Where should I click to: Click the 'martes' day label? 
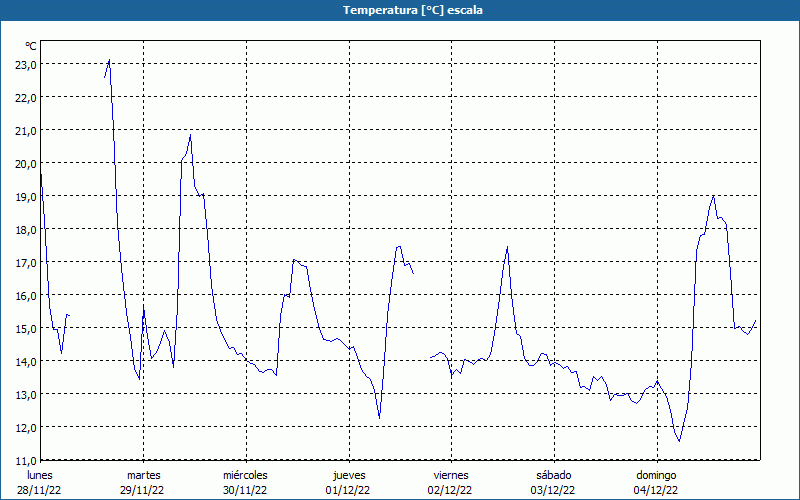click(x=143, y=475)
